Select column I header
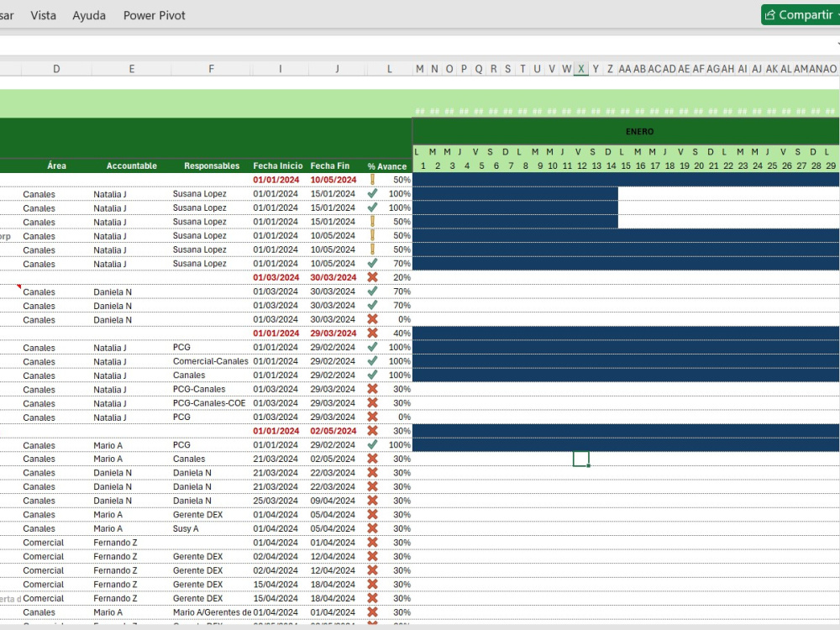The width and height of the screenshot is (840, 630). pyautogui.click(x=280, y=69)
